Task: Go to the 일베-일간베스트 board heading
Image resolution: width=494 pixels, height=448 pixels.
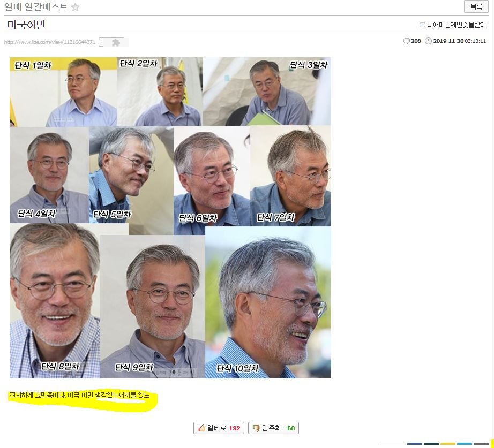Action: pos(36,7)
